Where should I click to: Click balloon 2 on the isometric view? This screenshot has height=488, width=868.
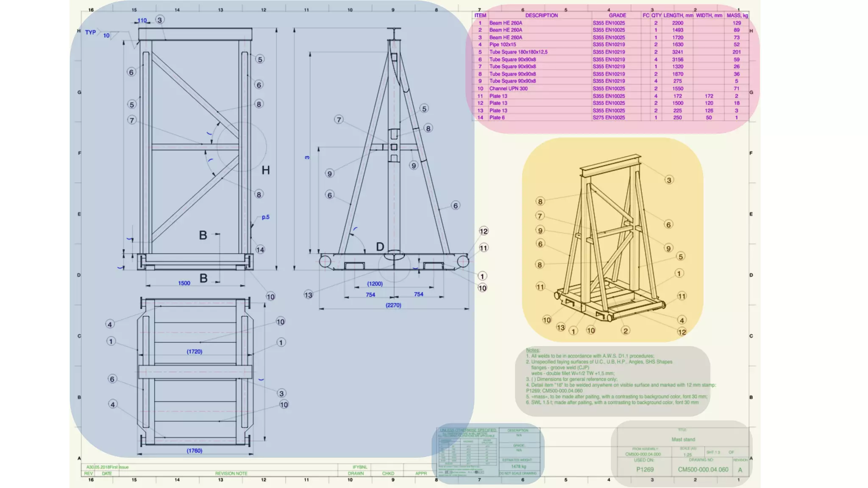click(626, 330)
